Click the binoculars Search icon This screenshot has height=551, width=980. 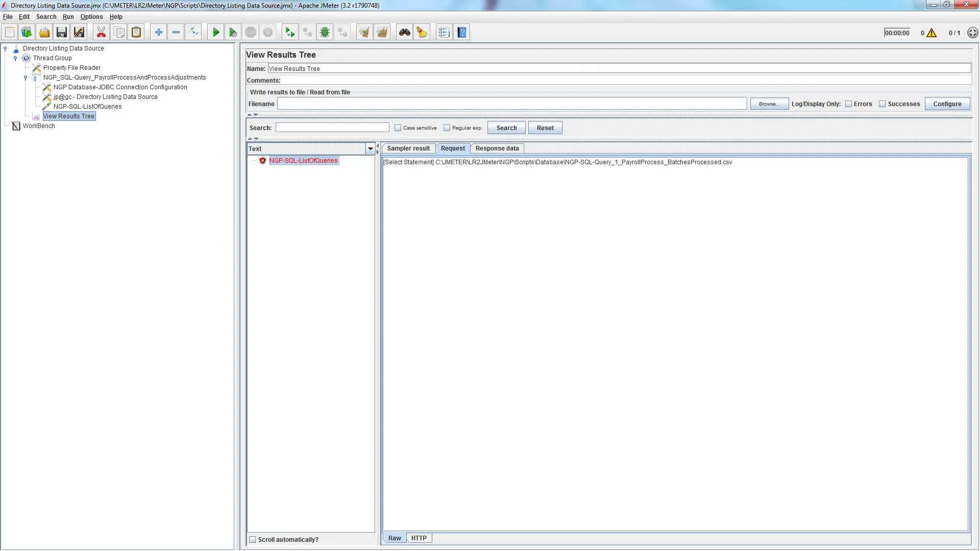(405, 33)
